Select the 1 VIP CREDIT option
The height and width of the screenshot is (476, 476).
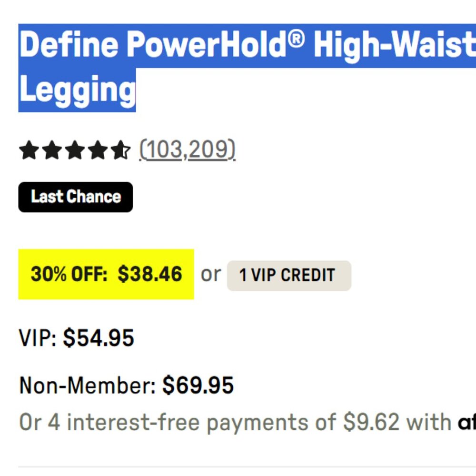(289, 276)
